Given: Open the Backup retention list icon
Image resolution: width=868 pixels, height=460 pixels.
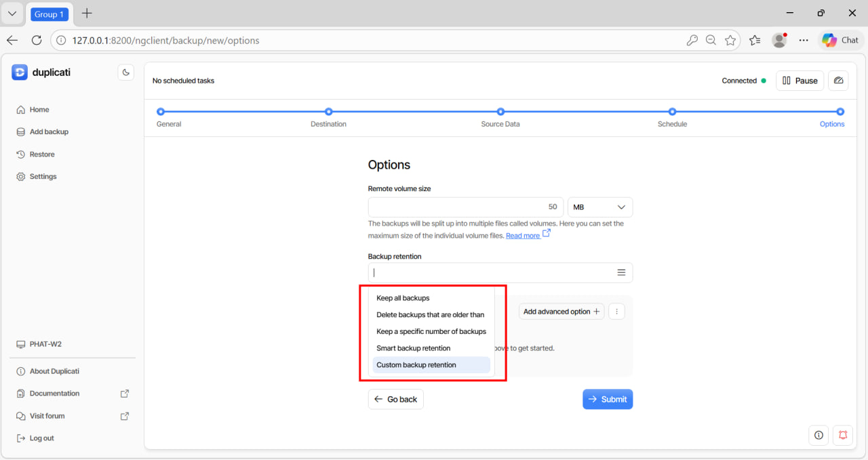Looking at the screenshot, I should pos(621,272).
